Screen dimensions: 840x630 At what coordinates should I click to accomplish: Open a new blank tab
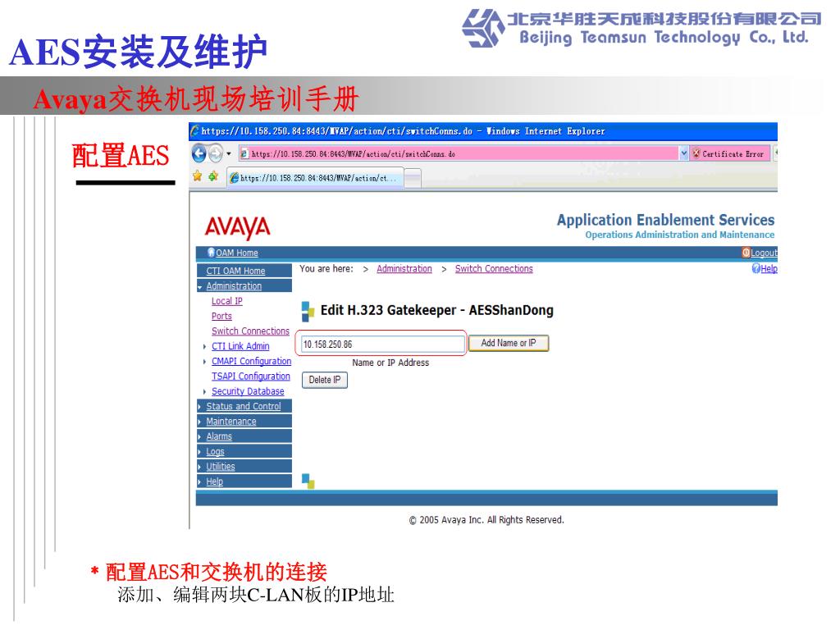coord(413,178)
